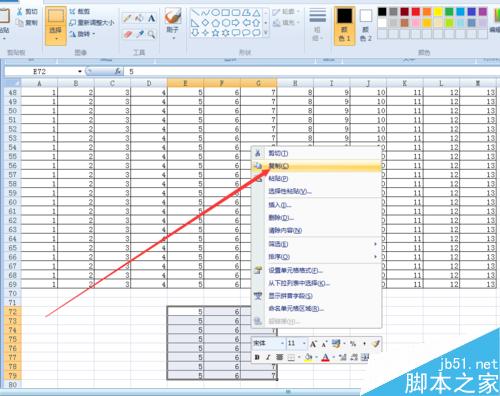The image size is (500, 396).
Task: Choose 剪切(T) in context menu
Action: pyautogui.click(x=316, y=153)
